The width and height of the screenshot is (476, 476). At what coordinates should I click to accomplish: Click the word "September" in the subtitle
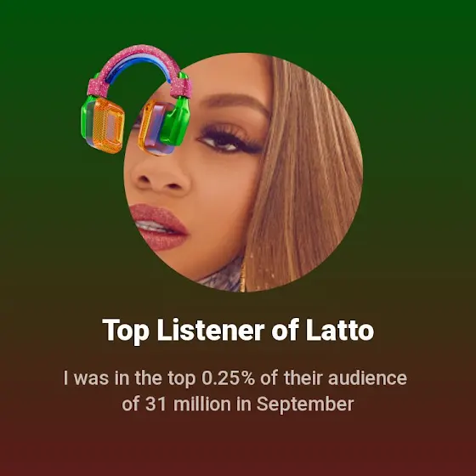tap(305, 405)
